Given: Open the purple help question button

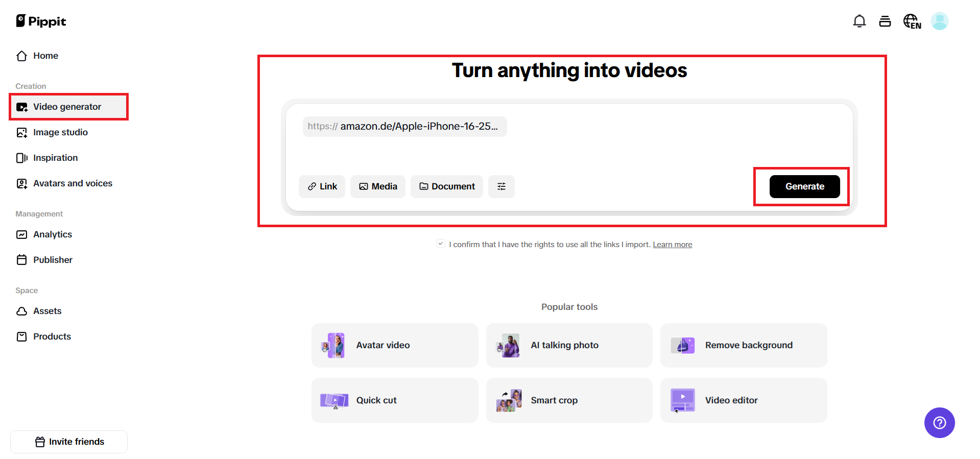Looking at the screenshot, I should pyautogui.click(x=940, y=423).
